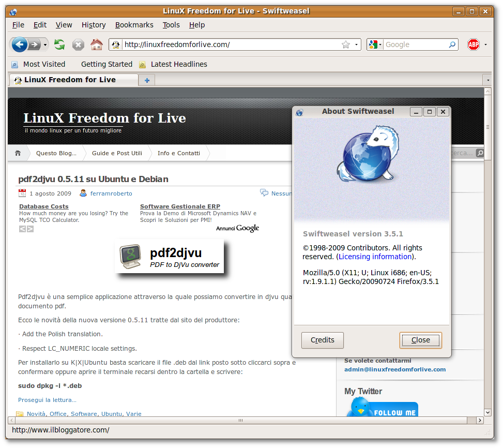Click the Credits button in About dialog
The image size is (503, 448).
pyautogui.click(x=323, y=340)
